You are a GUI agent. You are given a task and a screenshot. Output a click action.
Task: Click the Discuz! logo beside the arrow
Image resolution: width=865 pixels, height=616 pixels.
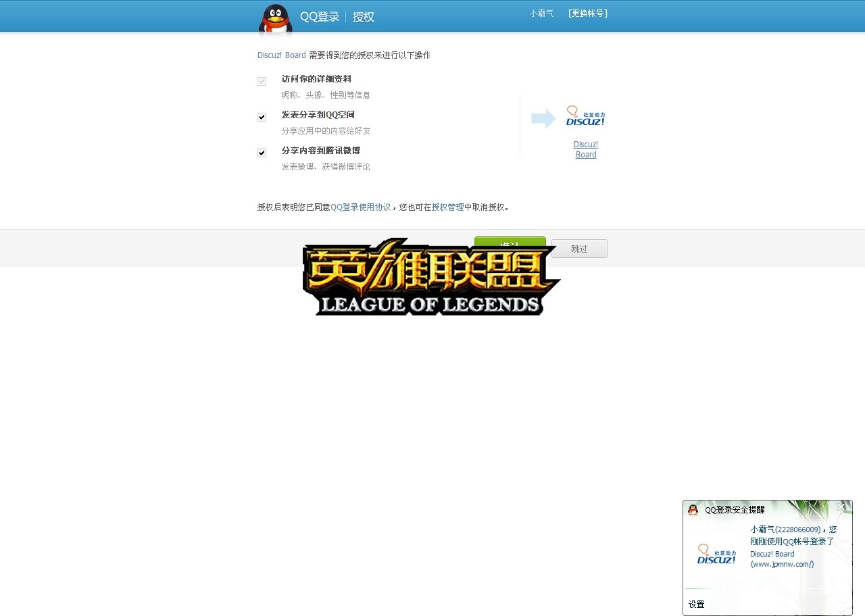585,116
